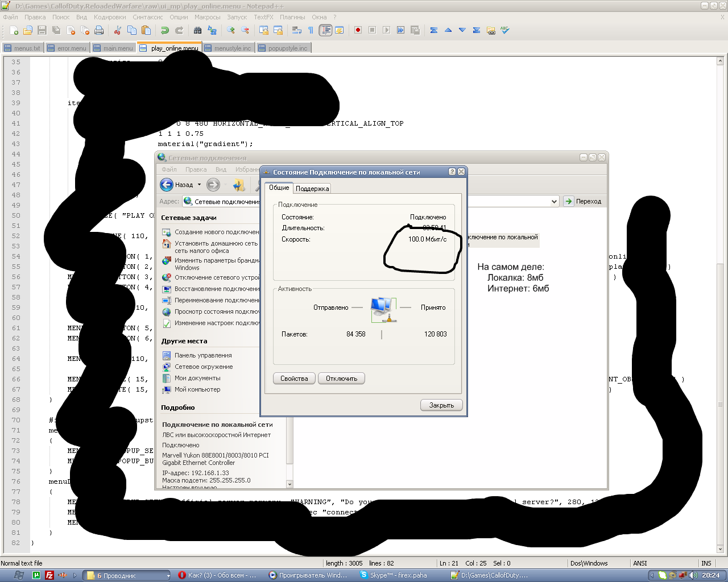The height and width of the screenshot is (582, 728).
Task: Click Создание нового подключения link
Action: pyautogui.click(x=211, y=232)
